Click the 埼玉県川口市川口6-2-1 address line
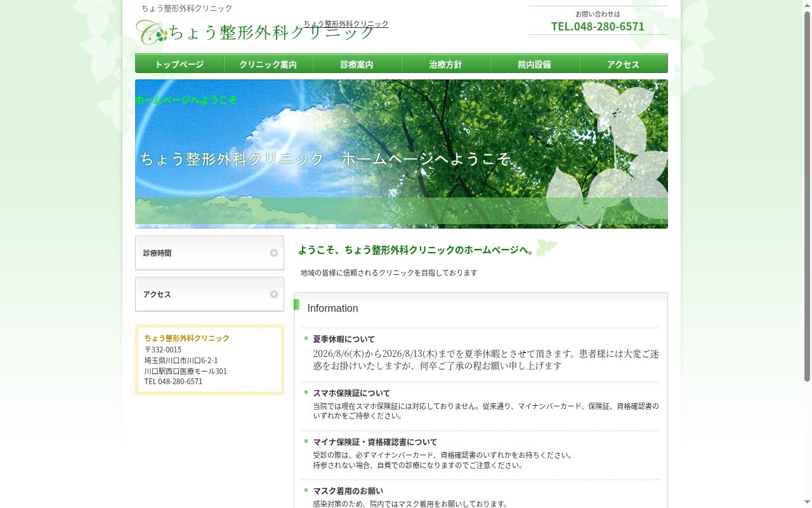Image resolution: width=812 pixels, height=508 pixels. click(x=181, y=360)
